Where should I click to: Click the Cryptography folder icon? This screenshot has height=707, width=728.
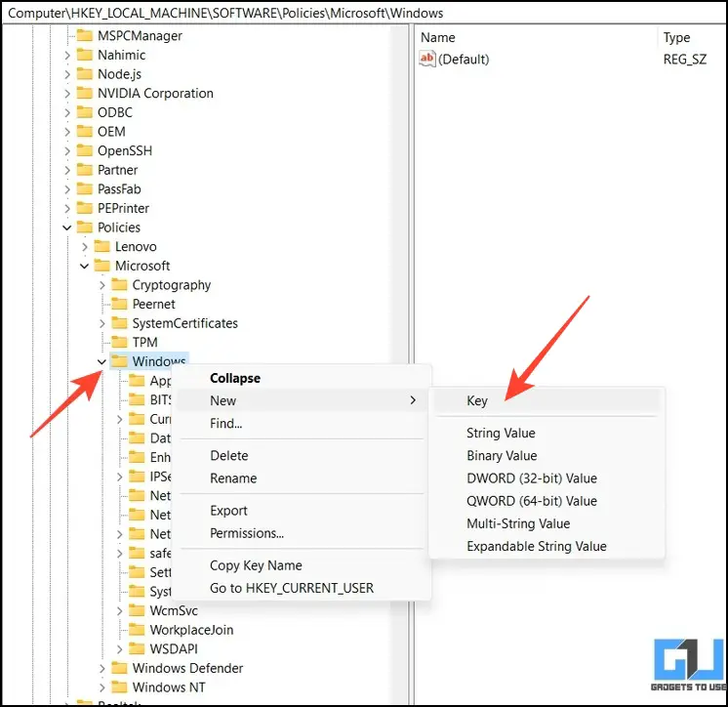coord(119,285)
